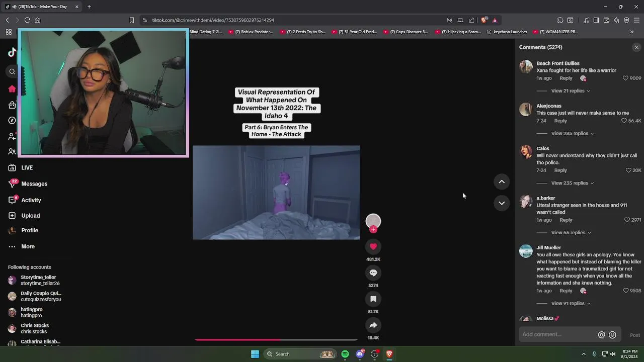Reload the page
This screenshot has width=644, height=362.
tap(27, 20)
